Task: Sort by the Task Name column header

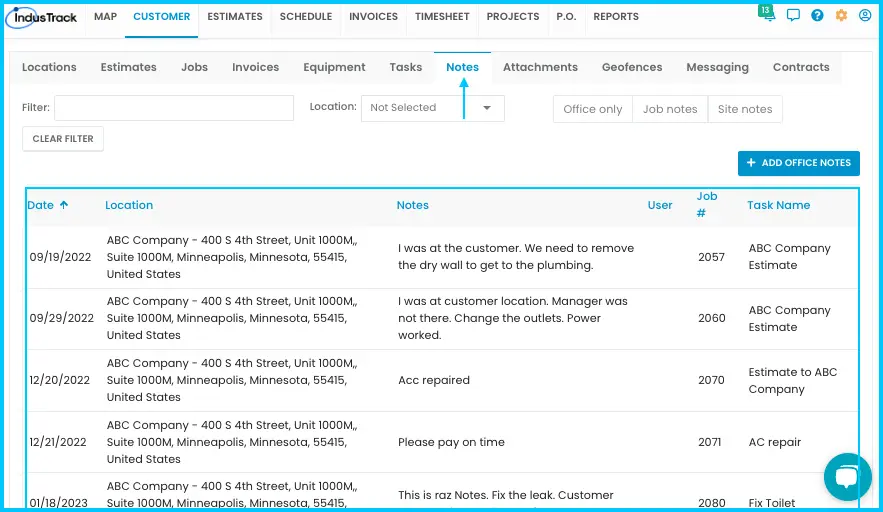Action: click(x=779, y=205)
